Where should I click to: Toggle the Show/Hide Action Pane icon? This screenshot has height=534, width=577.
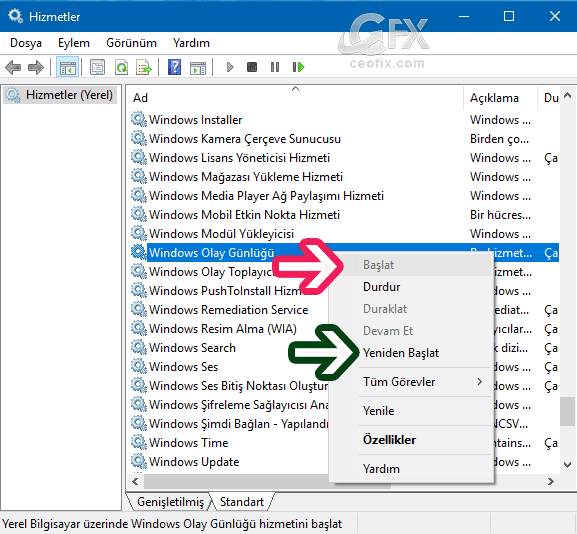coord(198,68)
